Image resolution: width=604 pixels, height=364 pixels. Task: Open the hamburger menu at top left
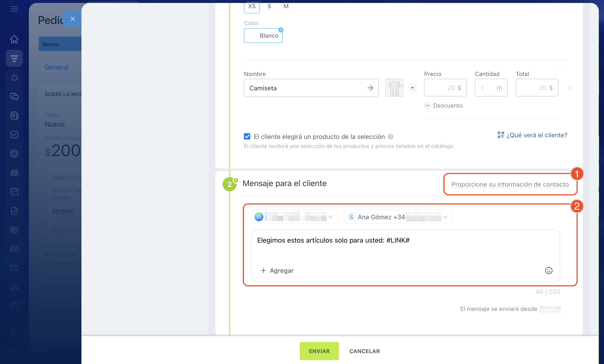coord(14,9)
